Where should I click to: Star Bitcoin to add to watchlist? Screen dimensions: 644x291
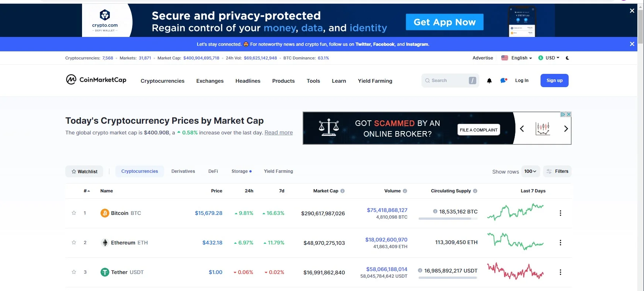point(74,213)
